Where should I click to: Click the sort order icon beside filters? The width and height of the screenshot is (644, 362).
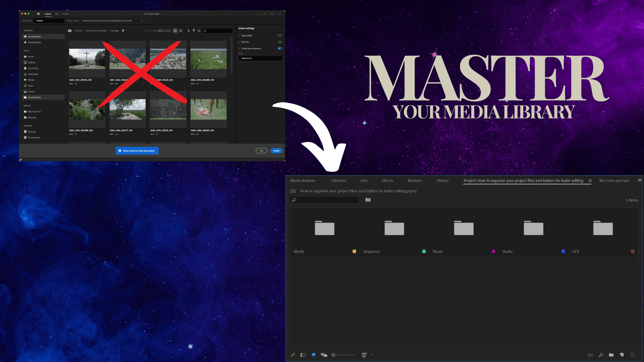coord(189,31)
